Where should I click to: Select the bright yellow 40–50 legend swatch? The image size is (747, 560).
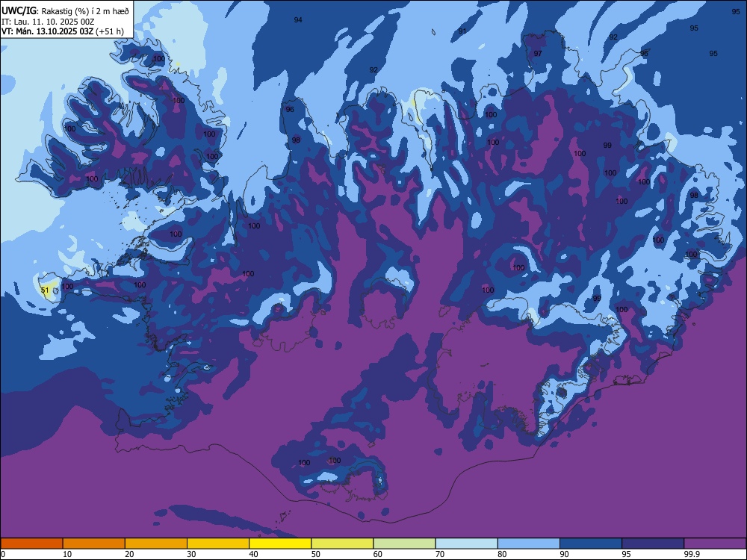click(280, 544)
